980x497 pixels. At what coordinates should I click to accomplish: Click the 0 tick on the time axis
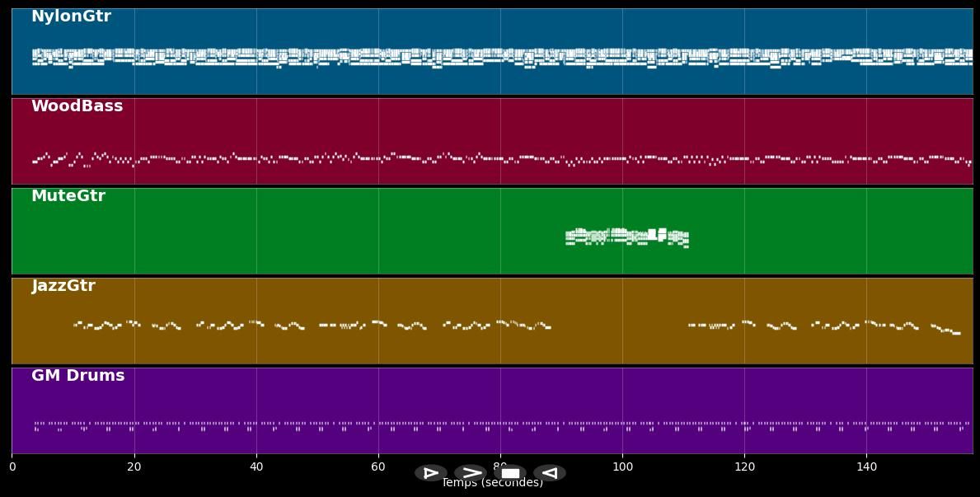tap(12, 467)
